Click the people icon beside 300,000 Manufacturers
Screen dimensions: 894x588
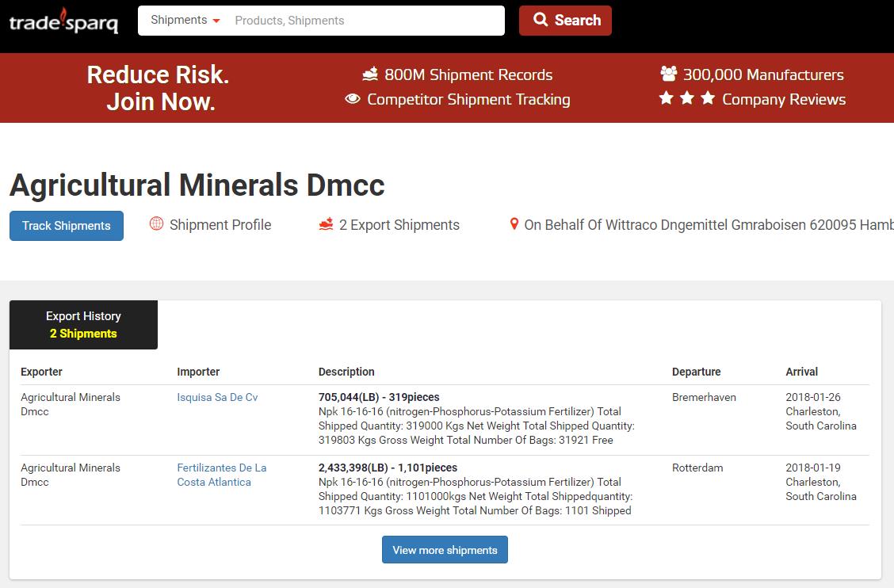[669, 74]
